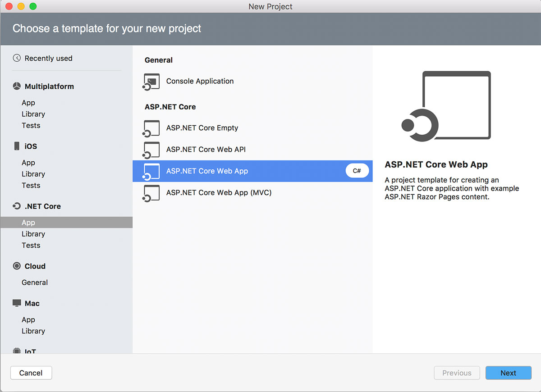Select Recently used in sidebar
541x392 pixels.
click(x=48, y=58)
